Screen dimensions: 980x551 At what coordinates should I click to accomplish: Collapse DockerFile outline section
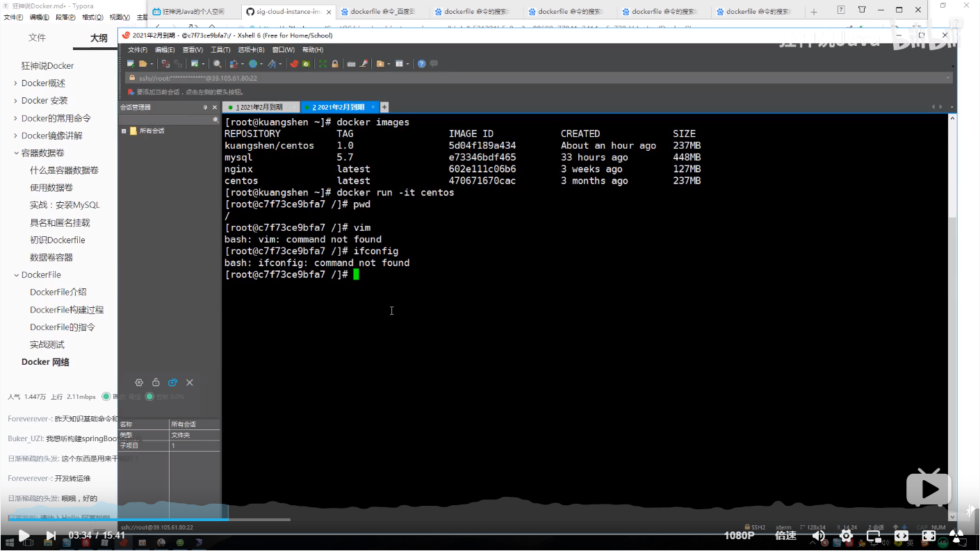(x=16, y=275)
